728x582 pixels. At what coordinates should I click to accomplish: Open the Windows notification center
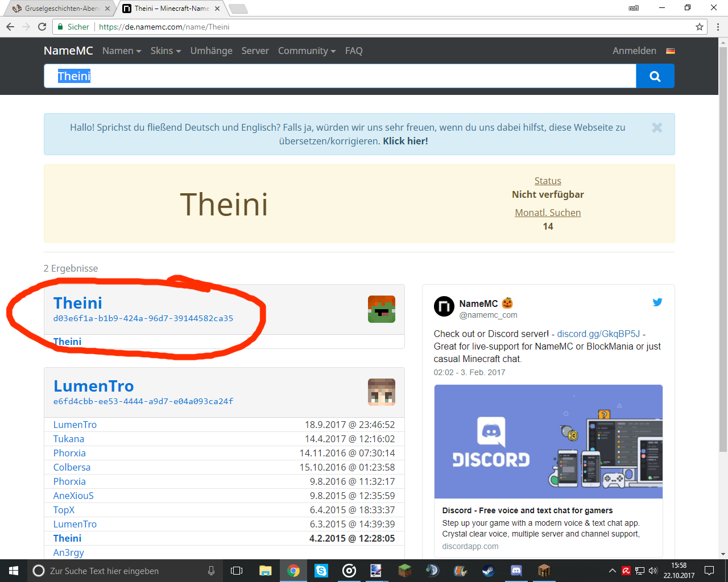click(709, 571)
